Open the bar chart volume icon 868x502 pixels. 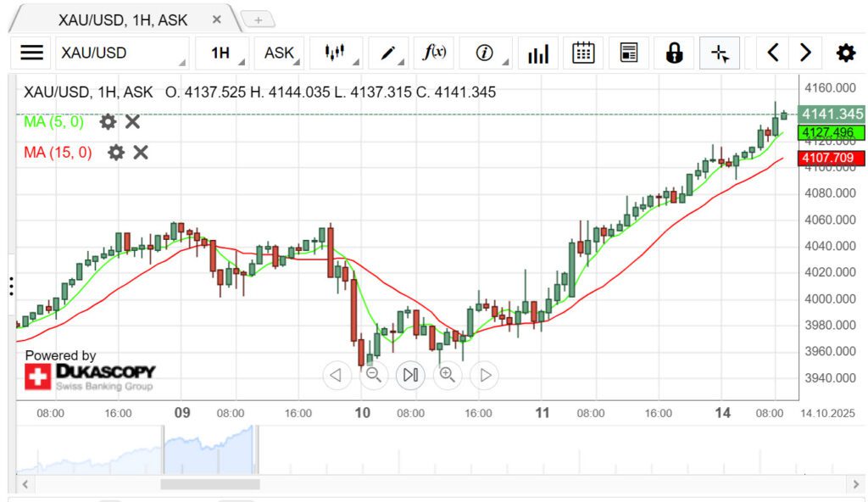coord(537,53)
